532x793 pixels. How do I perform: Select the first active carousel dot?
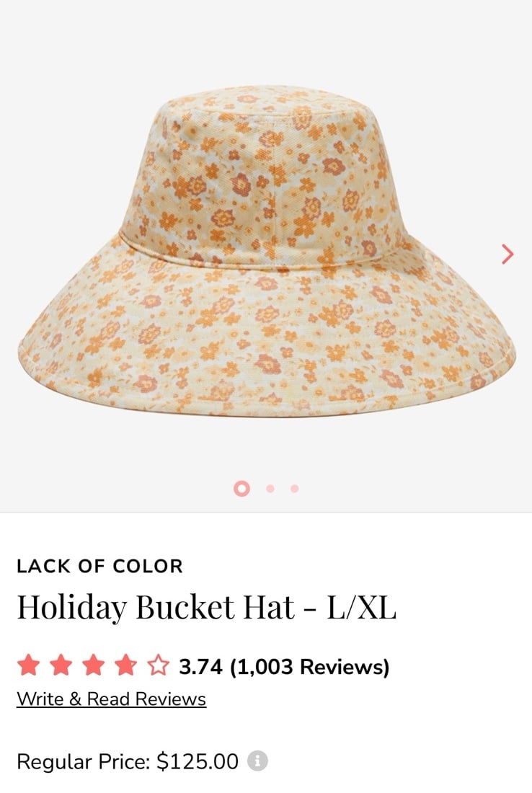click(241, 489)
